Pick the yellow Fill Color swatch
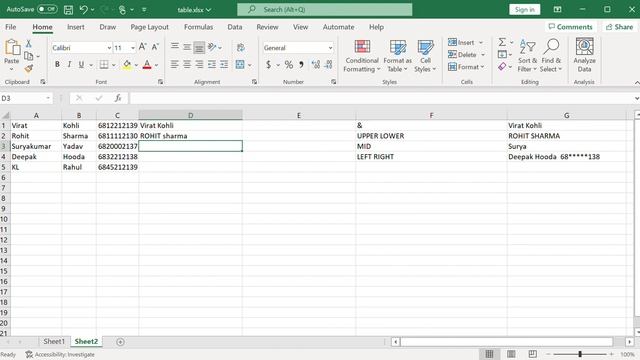 click(x=127, y=64)
